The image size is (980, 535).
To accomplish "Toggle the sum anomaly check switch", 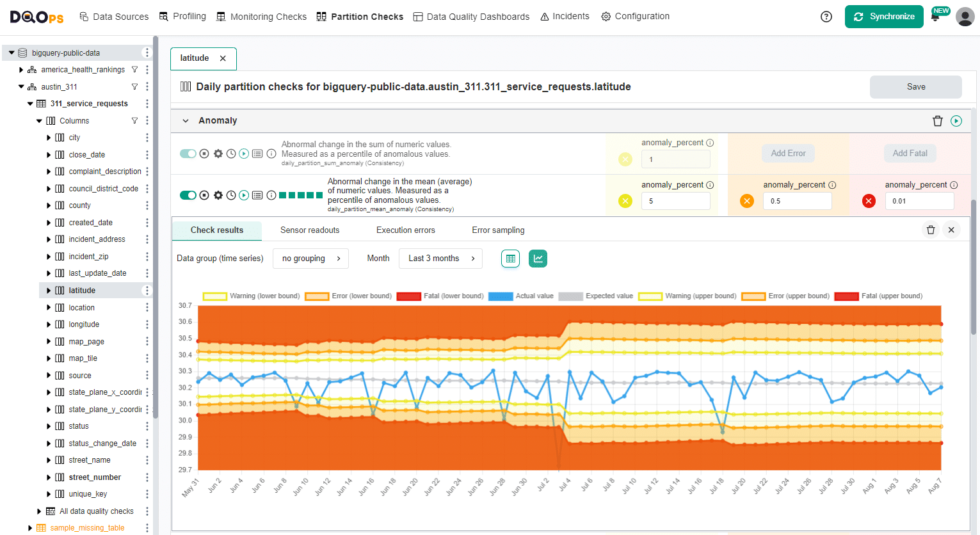I will [188, 154].
